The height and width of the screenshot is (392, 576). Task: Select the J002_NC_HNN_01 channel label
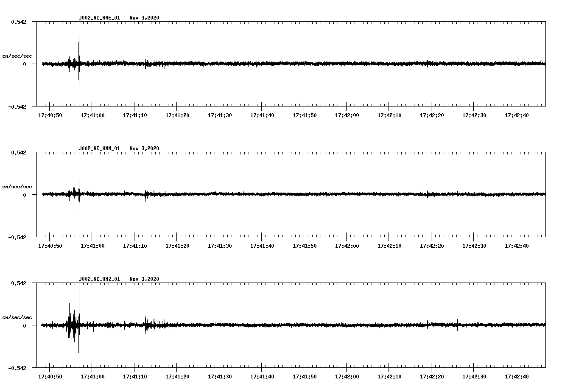click(x=99, y=148)
